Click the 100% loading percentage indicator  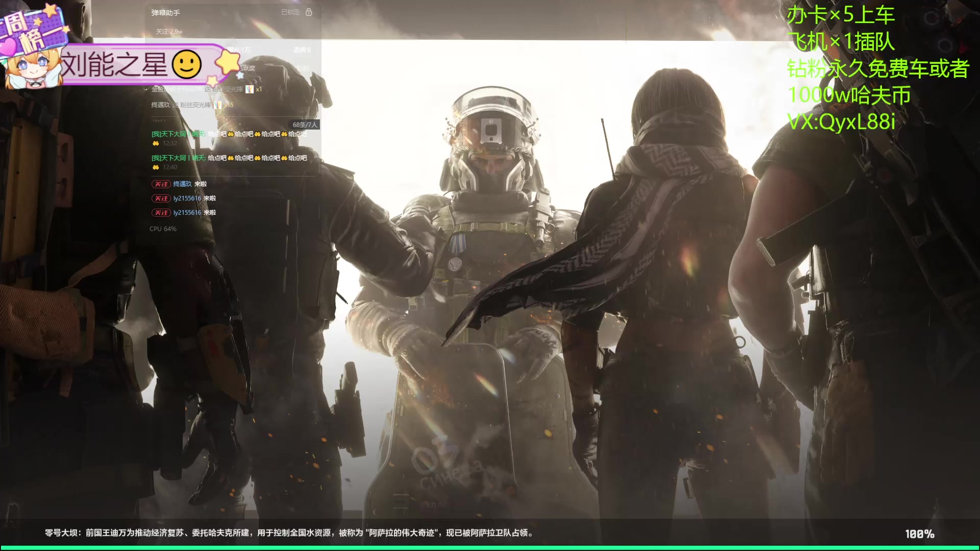pos(919,534)
